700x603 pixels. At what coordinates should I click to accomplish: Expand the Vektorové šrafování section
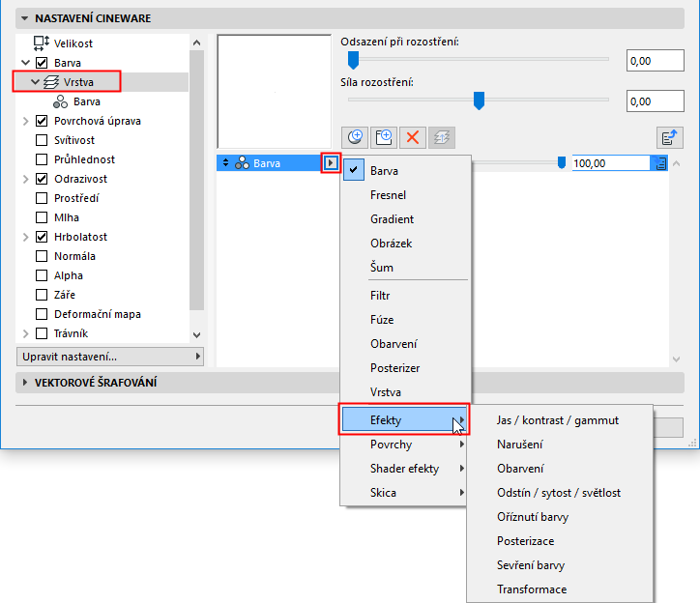[25, 383]
